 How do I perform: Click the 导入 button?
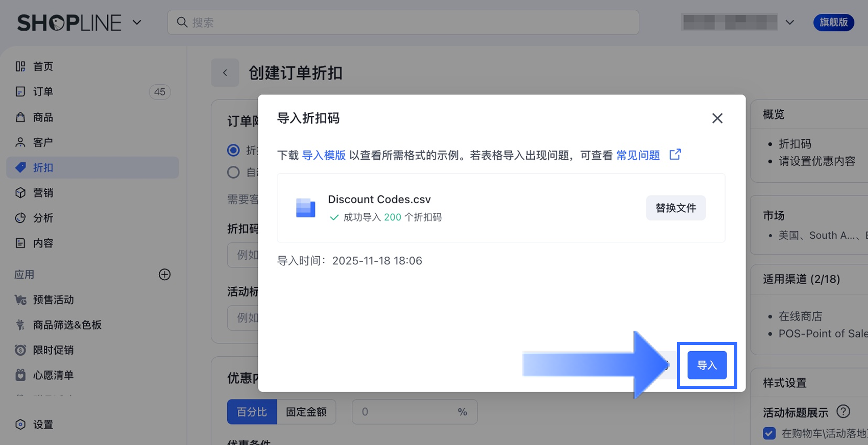707,365
